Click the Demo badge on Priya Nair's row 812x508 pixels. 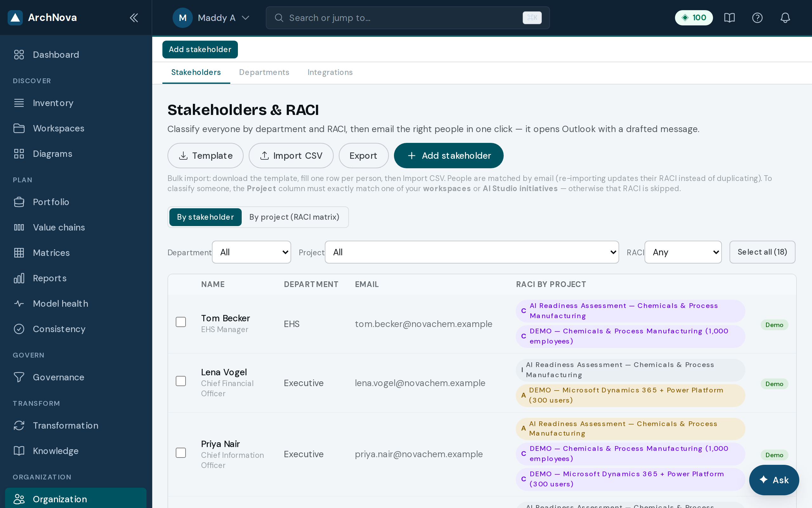pos(774,455)
